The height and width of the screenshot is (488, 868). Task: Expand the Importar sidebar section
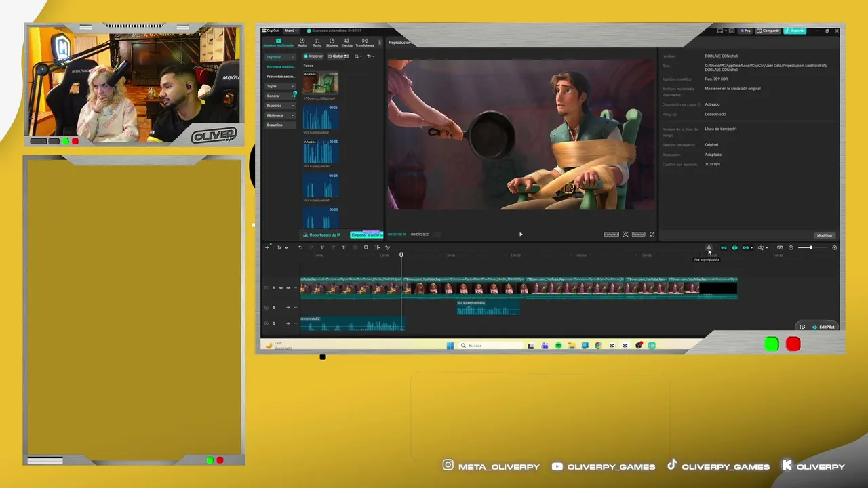279,57
